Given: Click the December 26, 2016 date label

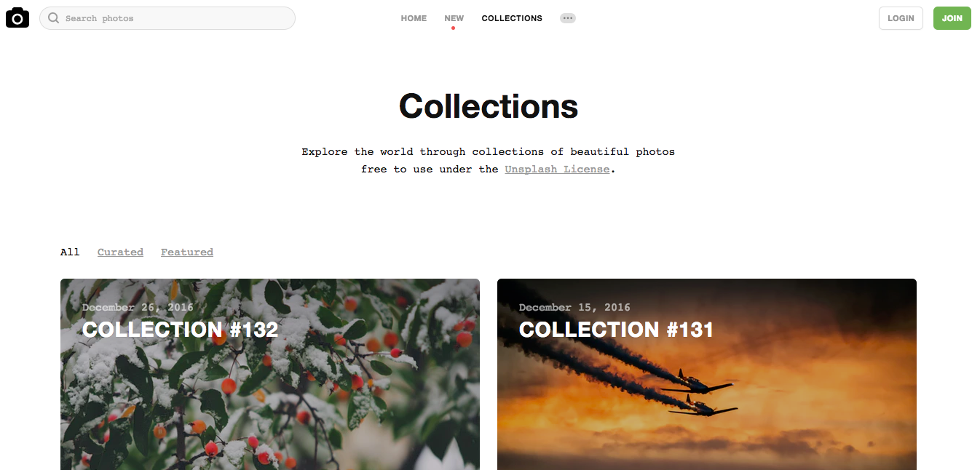Looking at the screenshot, I should click(138, 307).
